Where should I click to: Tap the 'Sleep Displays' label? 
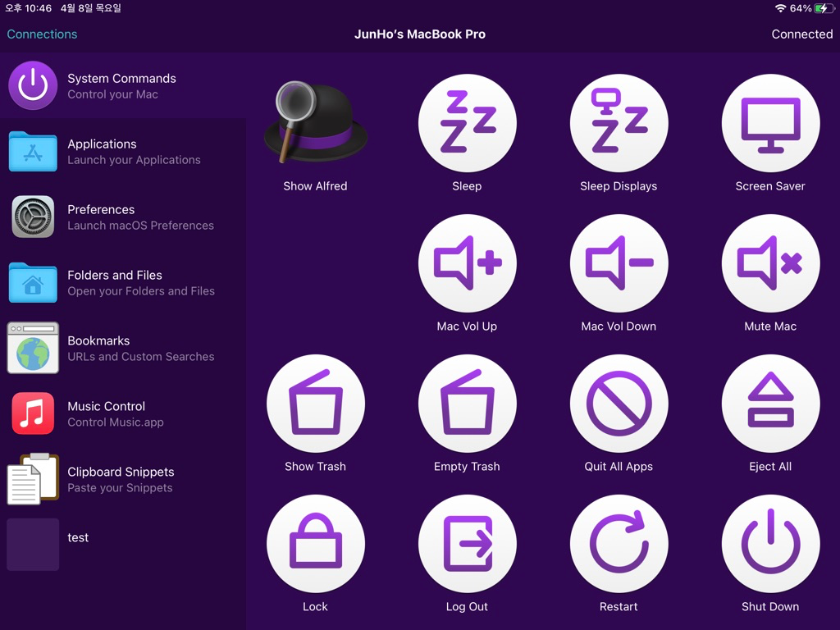point(619,186)
